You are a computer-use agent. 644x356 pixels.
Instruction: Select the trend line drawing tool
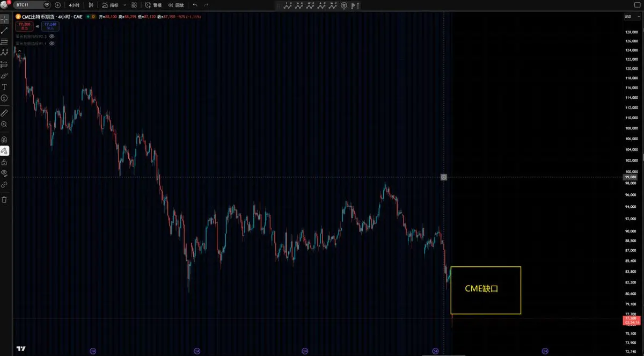4,30
